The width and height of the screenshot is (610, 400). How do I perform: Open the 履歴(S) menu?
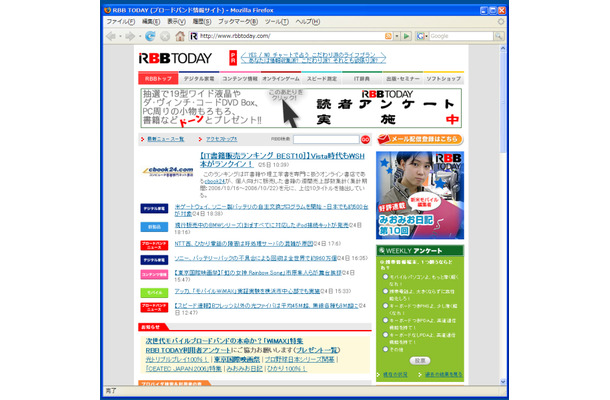tap(202, 22)
